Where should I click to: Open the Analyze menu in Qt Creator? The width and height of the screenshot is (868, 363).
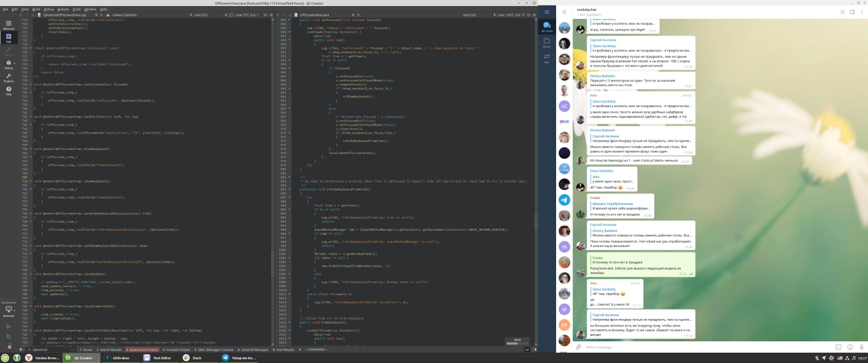coord(64,9)
